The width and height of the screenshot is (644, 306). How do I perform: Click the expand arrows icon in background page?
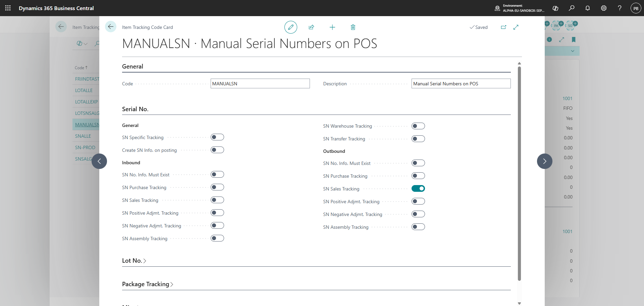pos(561,40)
